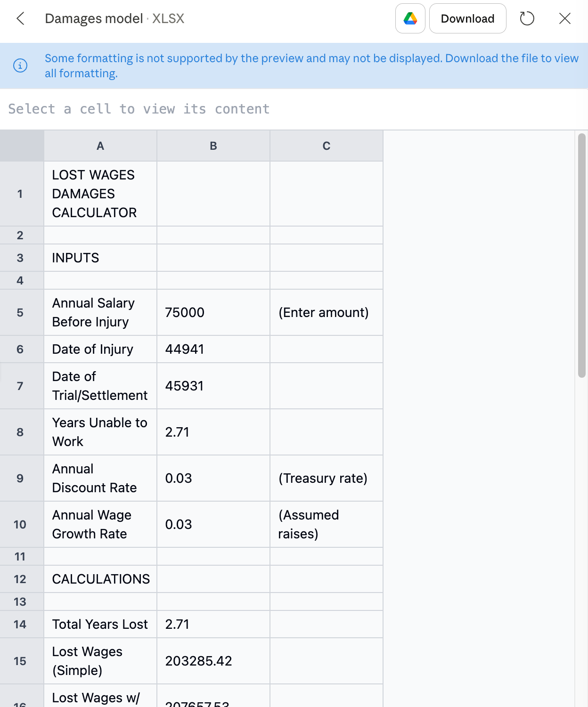Select the LOST WAGES DAMAGES CALCULATOR cell
Image resolution: width=588 pixels, height=707 pixels.
coord(100,194)
